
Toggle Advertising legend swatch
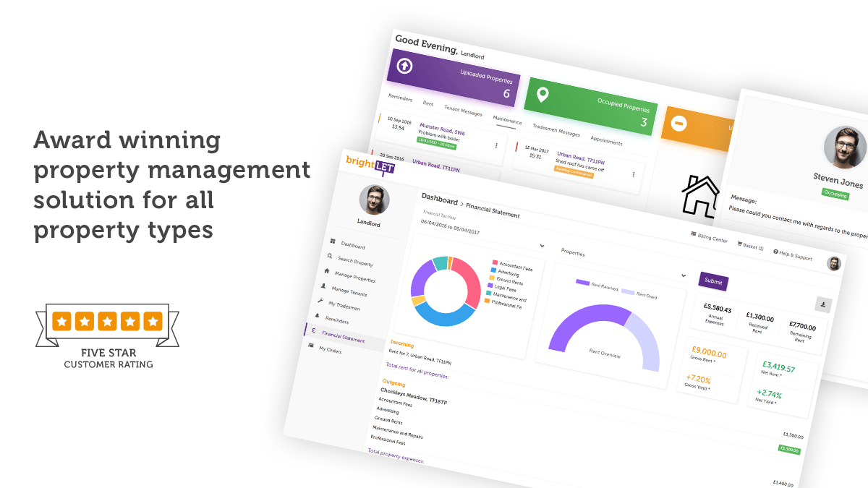tap(493, 270)
